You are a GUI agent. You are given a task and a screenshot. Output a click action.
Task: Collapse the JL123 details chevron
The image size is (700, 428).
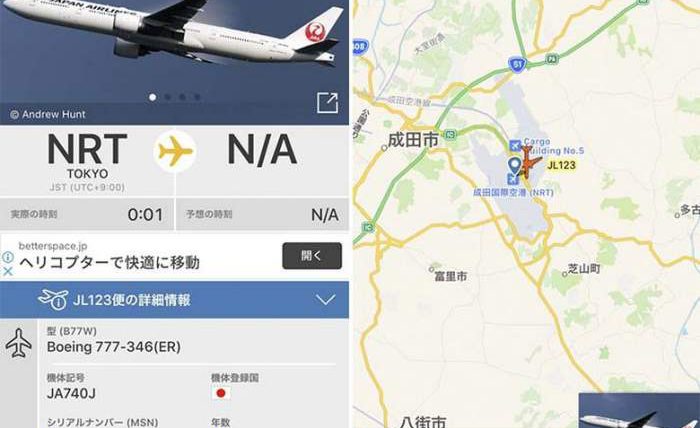tap(325, 299)
